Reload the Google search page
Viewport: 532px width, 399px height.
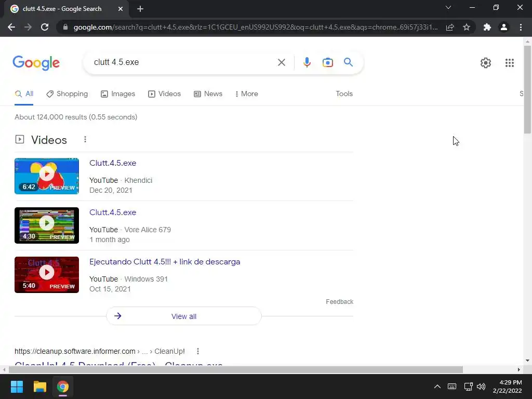coord(45,27)
